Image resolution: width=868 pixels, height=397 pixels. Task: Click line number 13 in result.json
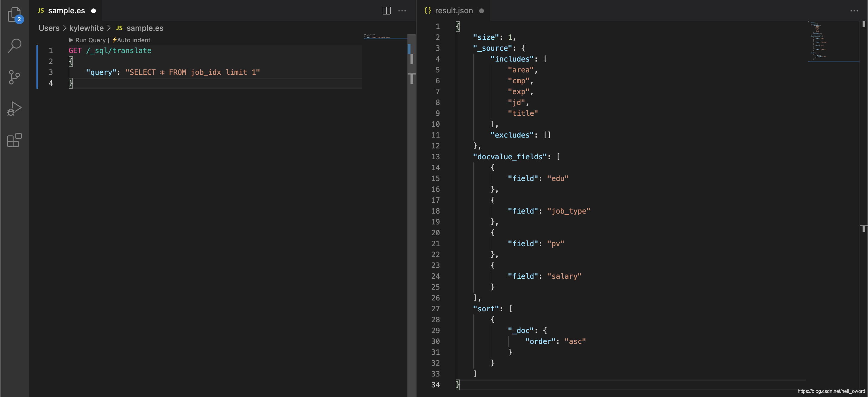click(435, 157)
